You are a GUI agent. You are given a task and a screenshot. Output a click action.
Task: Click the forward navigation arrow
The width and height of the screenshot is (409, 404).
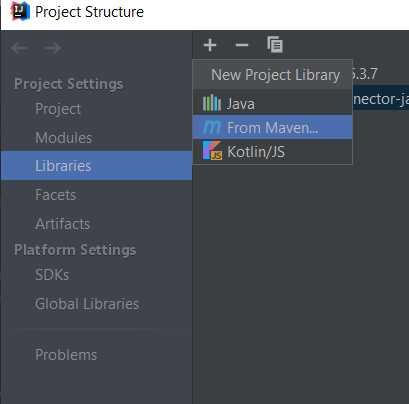(x=52, y=48)
